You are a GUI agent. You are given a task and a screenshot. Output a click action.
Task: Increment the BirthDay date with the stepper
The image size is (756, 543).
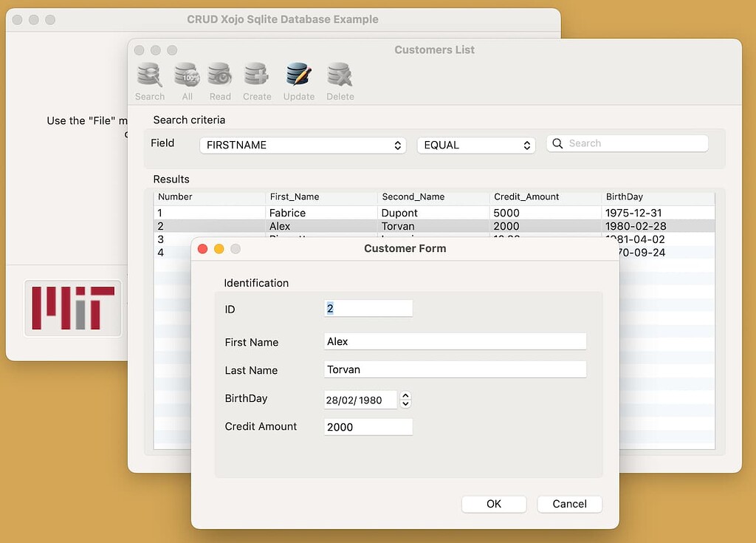405,396
